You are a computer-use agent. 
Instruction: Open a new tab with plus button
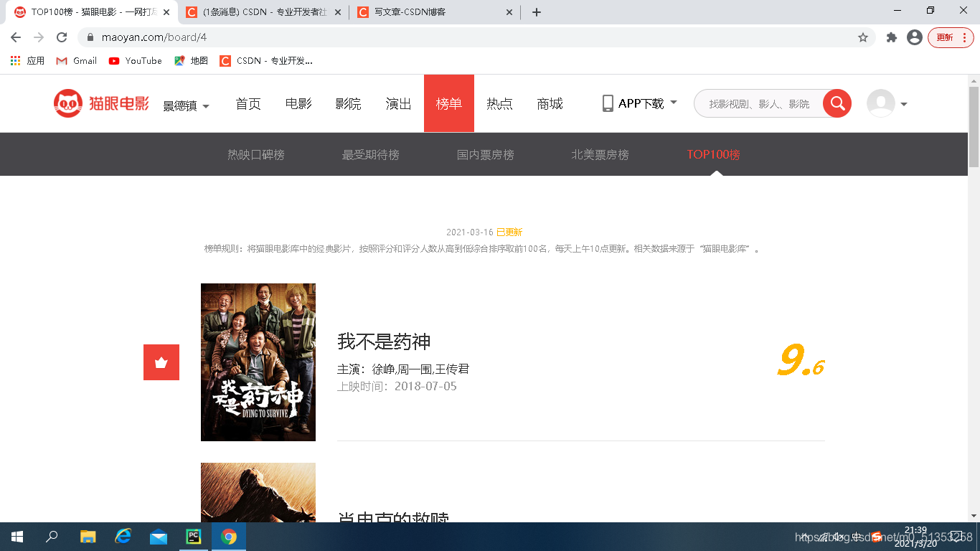coord(537,12)
